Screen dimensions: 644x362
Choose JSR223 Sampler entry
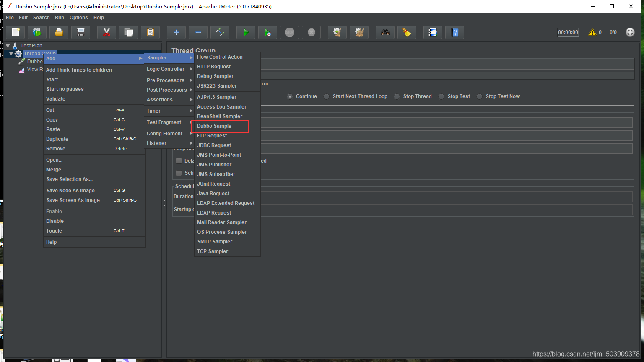(x=227, y=86)
